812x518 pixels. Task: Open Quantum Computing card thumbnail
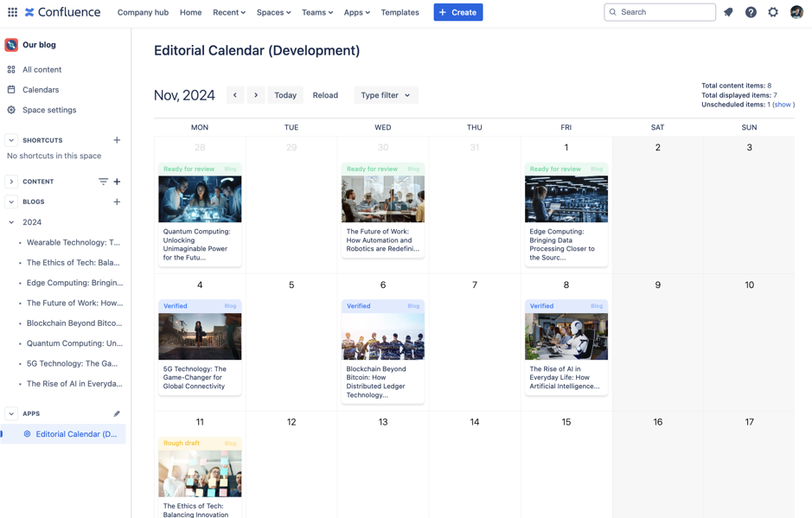click(200, 199)
